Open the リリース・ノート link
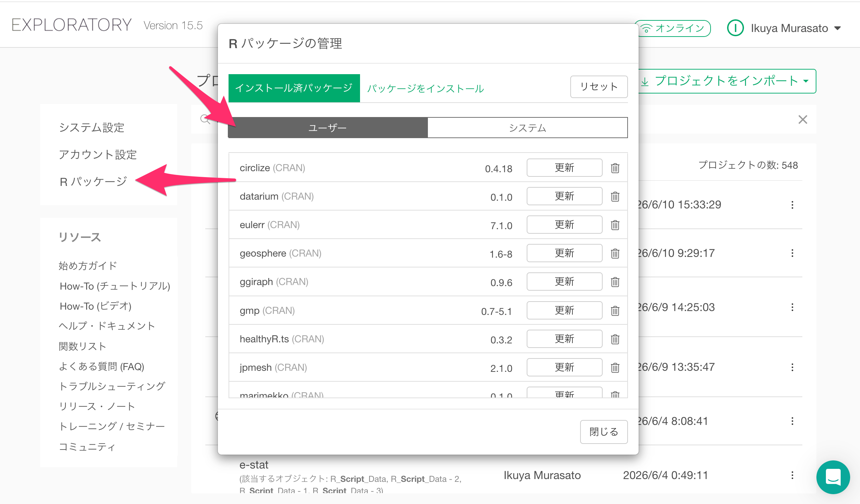 coord(97,406)
